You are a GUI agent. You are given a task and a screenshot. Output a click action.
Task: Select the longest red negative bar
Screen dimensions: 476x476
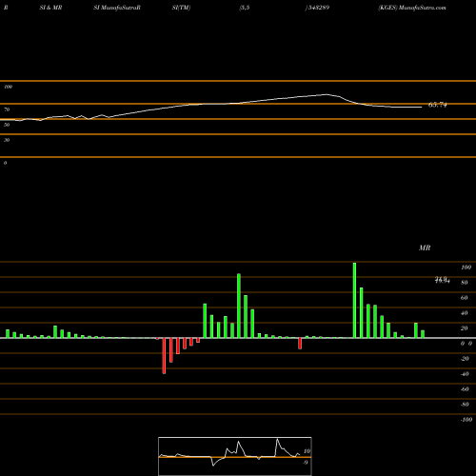[x=164, y=356]
